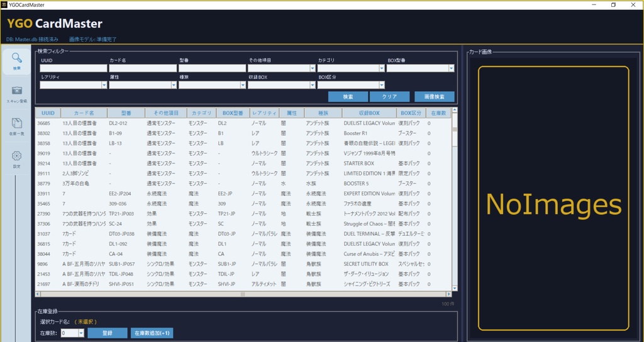Expand the 種族 dropdown filter
This screenshot has height=342, width=644.
(x=243, y=85)
